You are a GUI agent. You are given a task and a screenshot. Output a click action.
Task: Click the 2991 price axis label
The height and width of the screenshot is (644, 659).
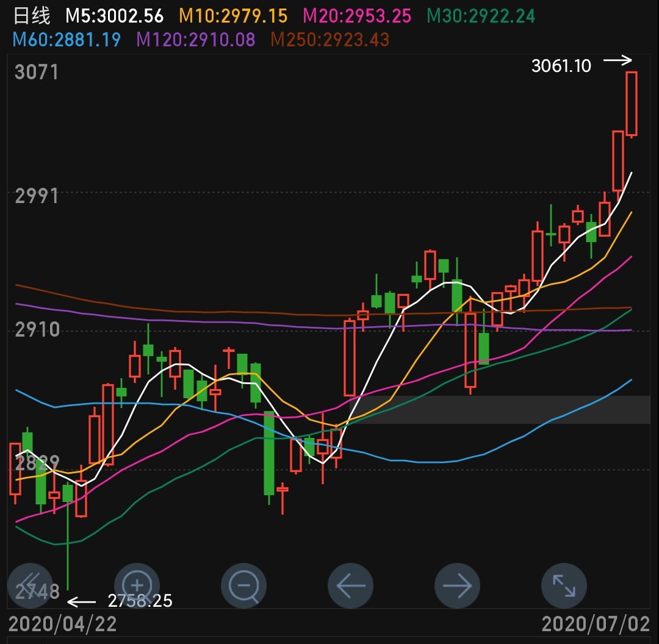click(x=37, y=196)
